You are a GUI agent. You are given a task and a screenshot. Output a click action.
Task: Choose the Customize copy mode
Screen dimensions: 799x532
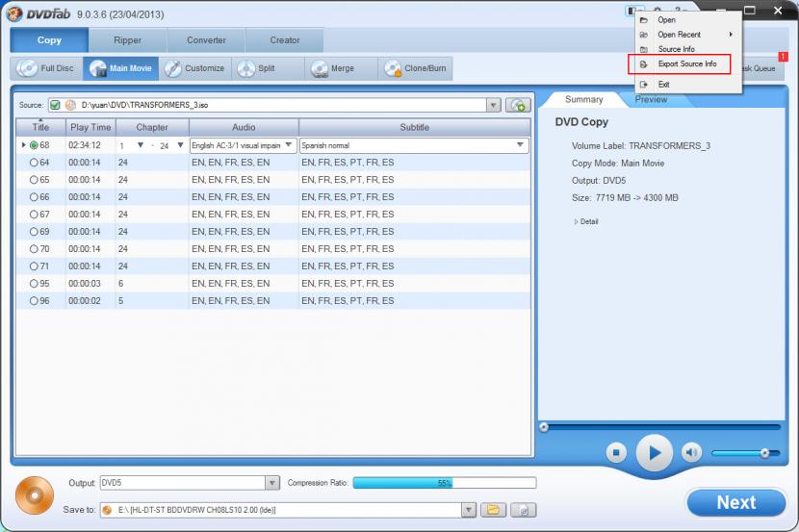194,68
